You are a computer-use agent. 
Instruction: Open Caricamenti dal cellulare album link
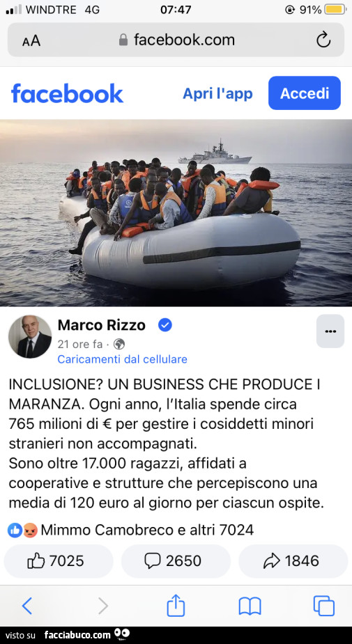point(122,359)
